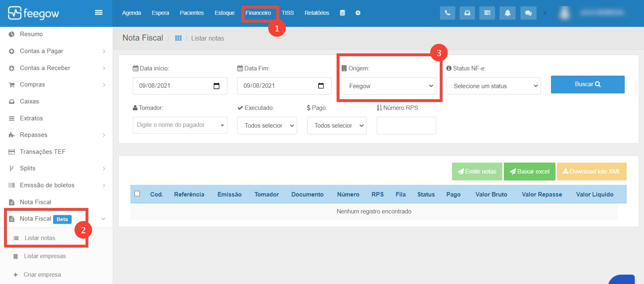Open the settings gear icon

coord(358,13)
